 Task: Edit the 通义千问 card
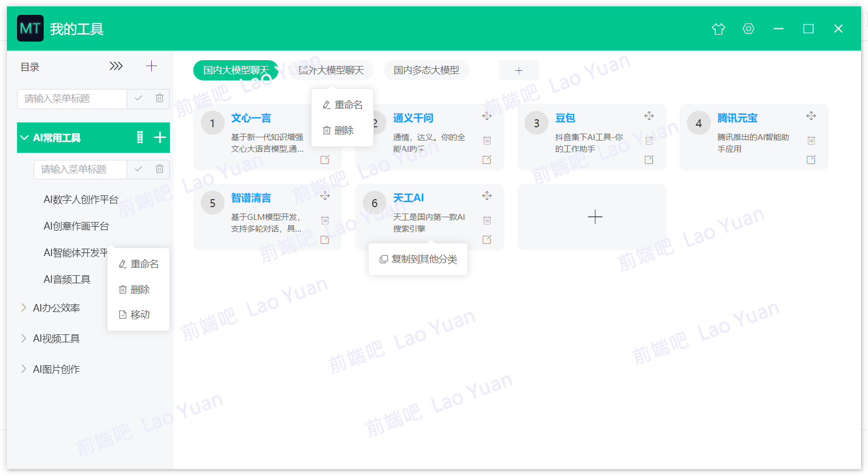487,160
